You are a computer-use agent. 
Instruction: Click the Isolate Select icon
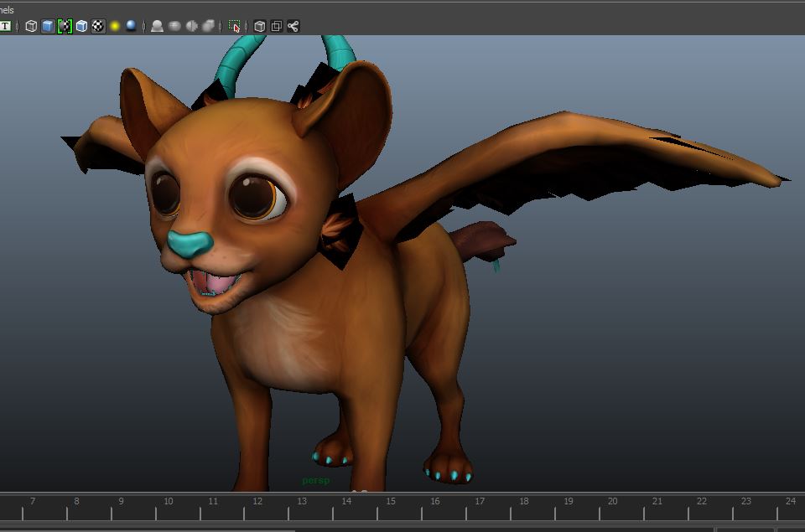coord(235,26)
